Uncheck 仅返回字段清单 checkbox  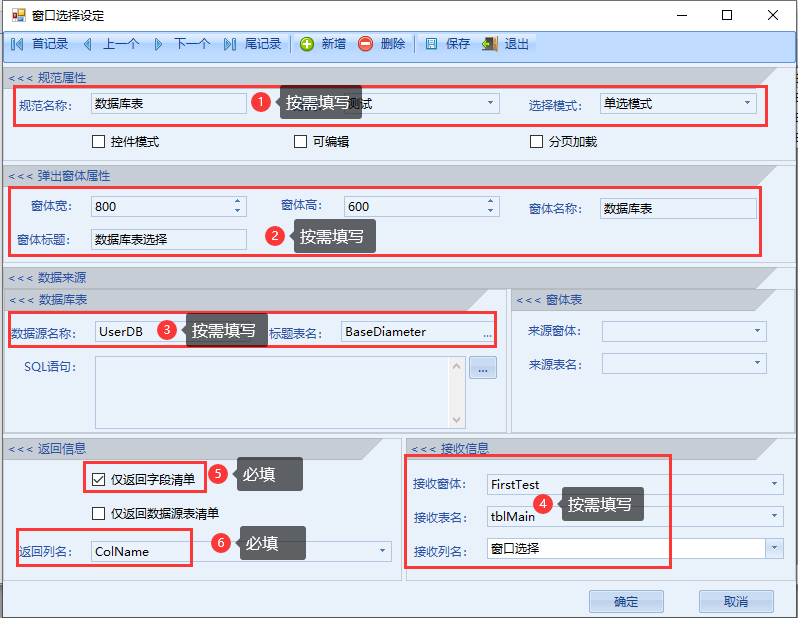98,480
